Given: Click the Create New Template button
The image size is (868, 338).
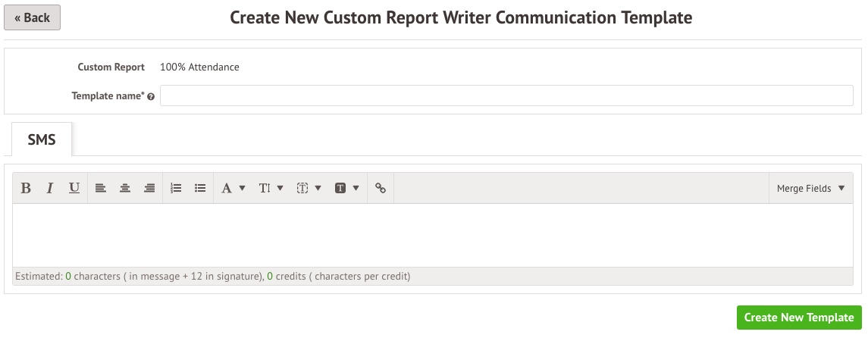Looking at the screenshot, I should [799, 318].
